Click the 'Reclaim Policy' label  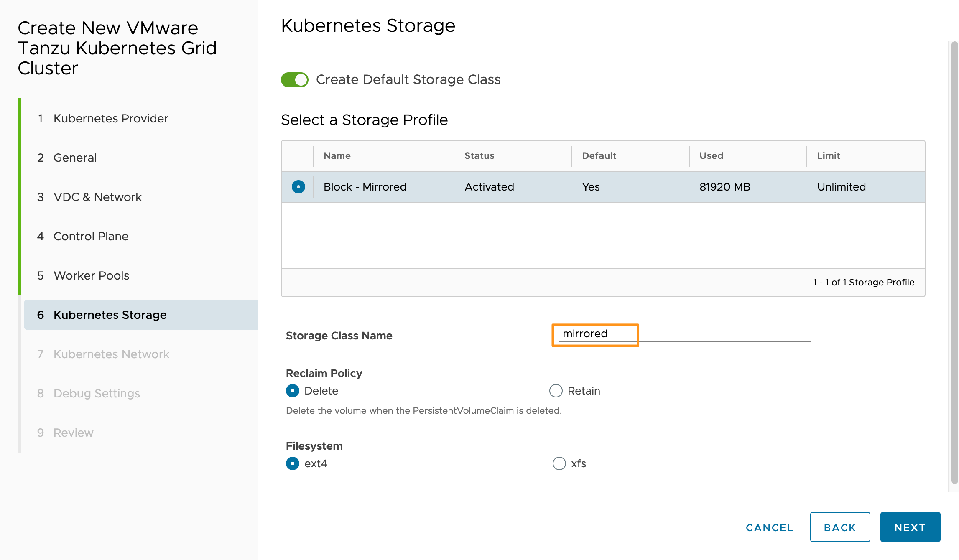(324, 373)
